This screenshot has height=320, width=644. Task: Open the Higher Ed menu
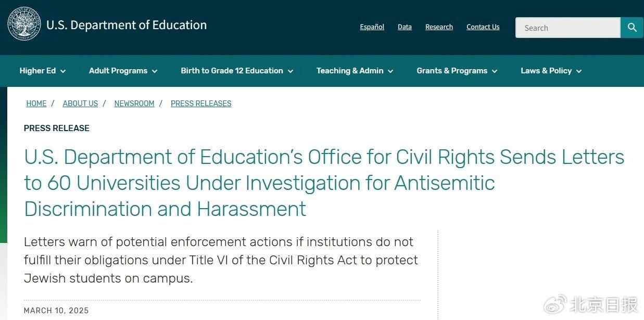point(37,71)
